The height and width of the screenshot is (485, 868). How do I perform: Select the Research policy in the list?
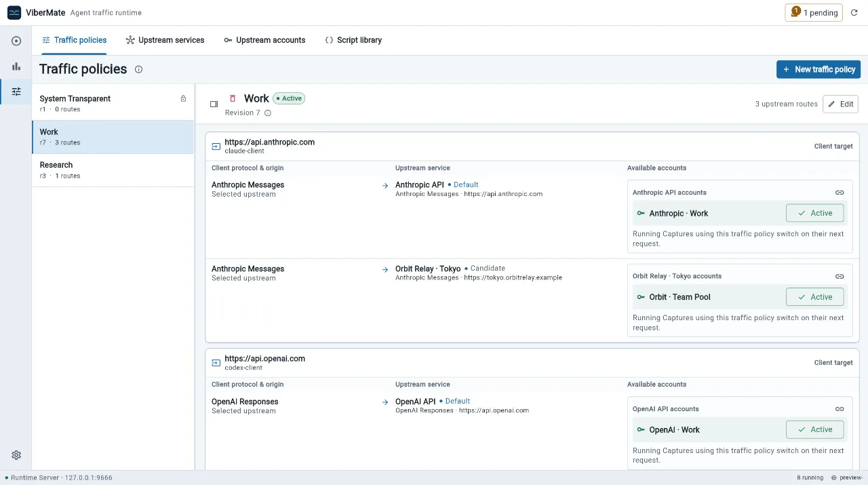tap(113, 170)
